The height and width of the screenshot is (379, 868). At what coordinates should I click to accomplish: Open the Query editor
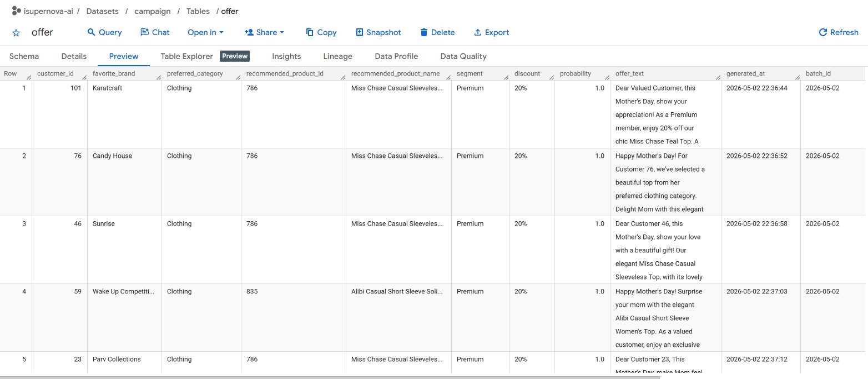(105, 32)
